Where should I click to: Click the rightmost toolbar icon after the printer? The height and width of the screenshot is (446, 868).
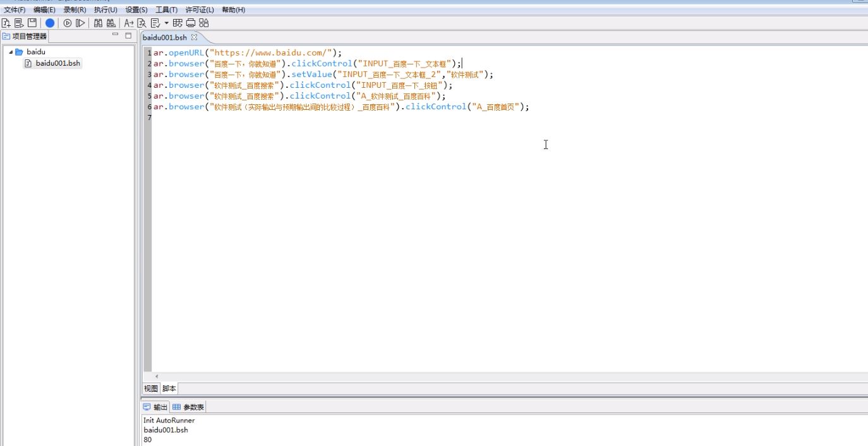[x=203, y=23]
